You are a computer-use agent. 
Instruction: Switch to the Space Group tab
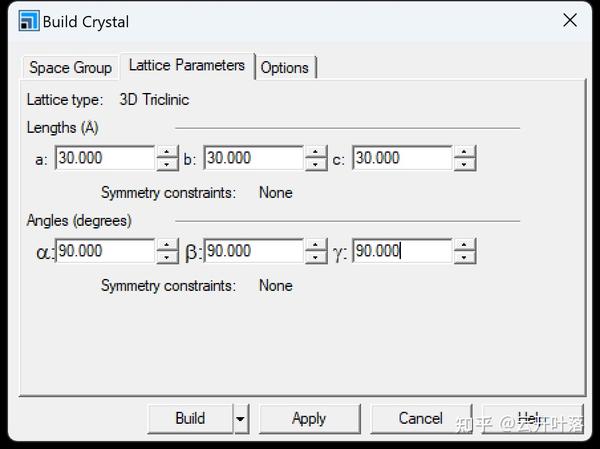(70, 67)
